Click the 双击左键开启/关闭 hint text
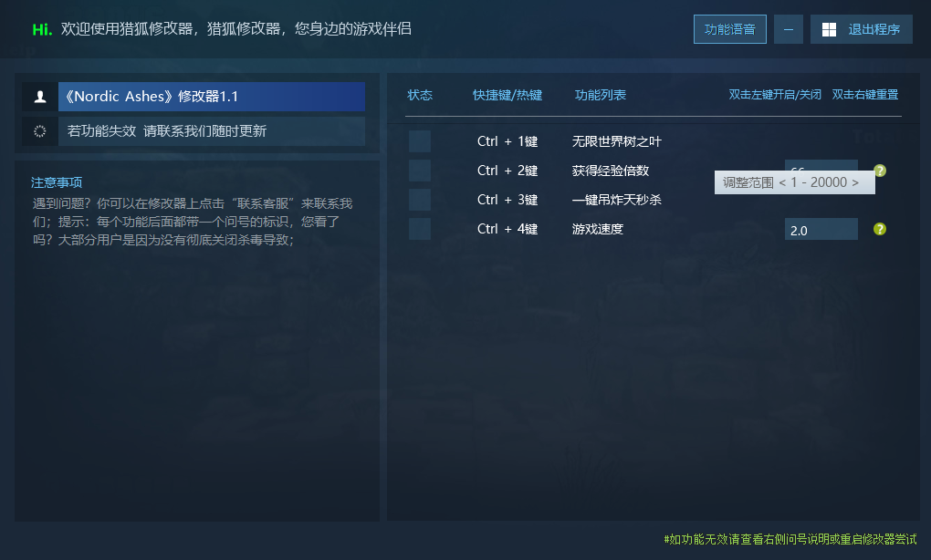 [x=775, y=95]
